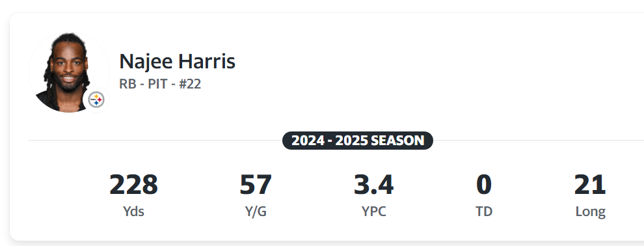Open the Najee Harris name link
Viewport: 644px width, 246px height.
point(177,61)
